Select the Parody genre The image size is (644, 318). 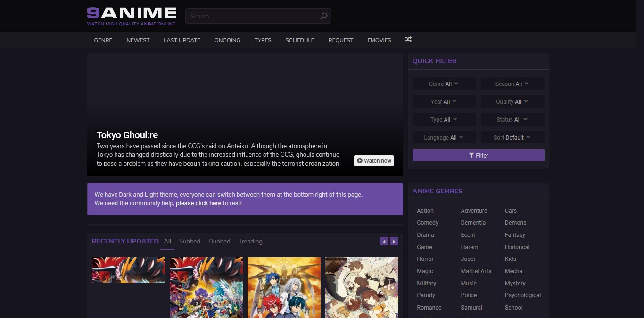[x=426, y=295]
